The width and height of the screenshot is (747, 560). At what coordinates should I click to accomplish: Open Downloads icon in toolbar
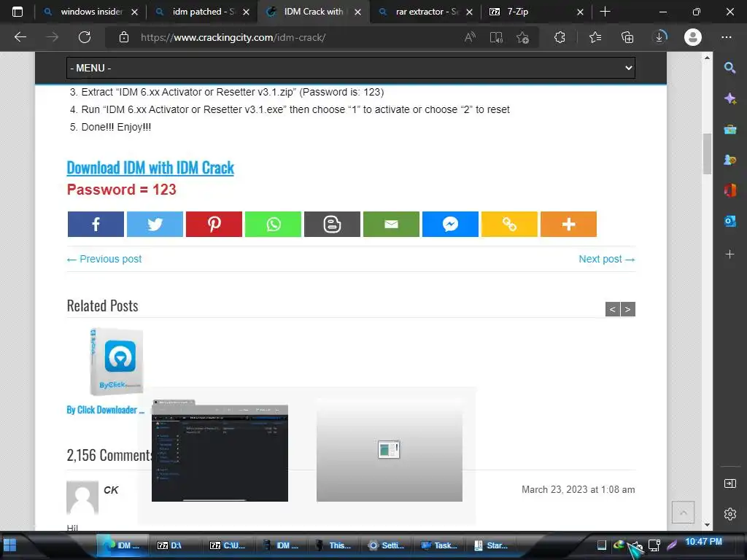pyautogui.click(x=659, y=37)
